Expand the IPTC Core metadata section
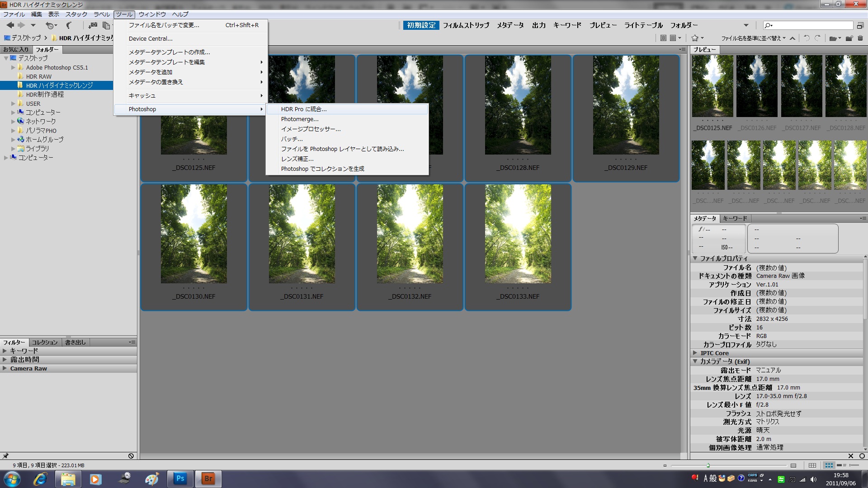The image size is (868, 488). pos(695,353)
